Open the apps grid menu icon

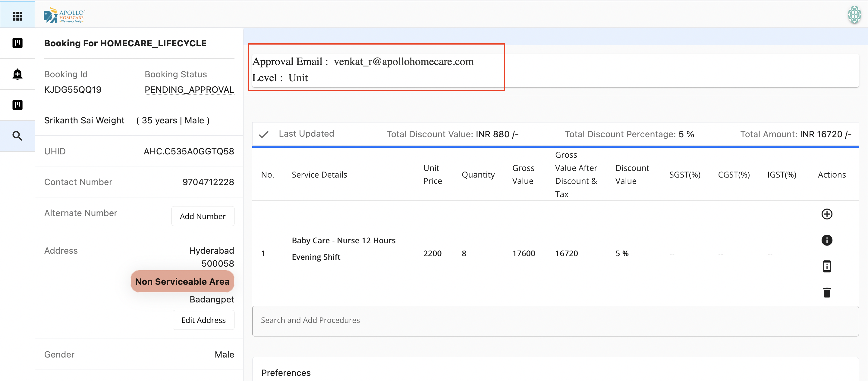coord(17,16)
